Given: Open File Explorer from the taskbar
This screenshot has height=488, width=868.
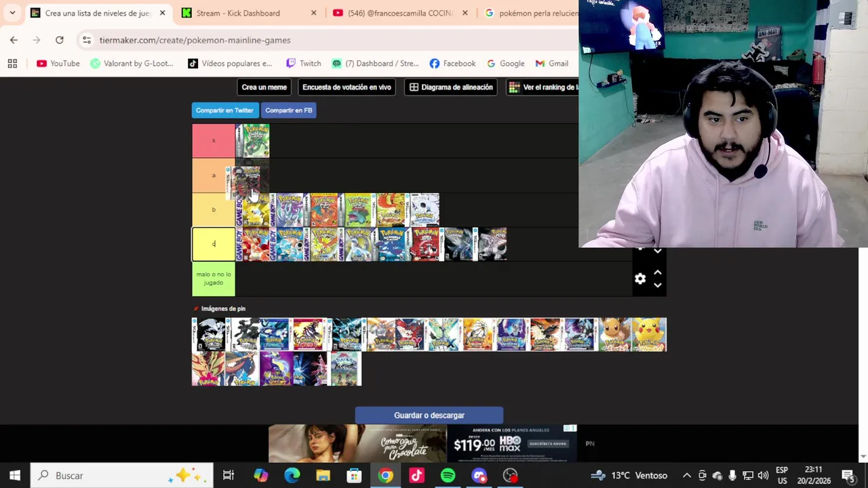Looking at the screenshot, I should 323,476.
